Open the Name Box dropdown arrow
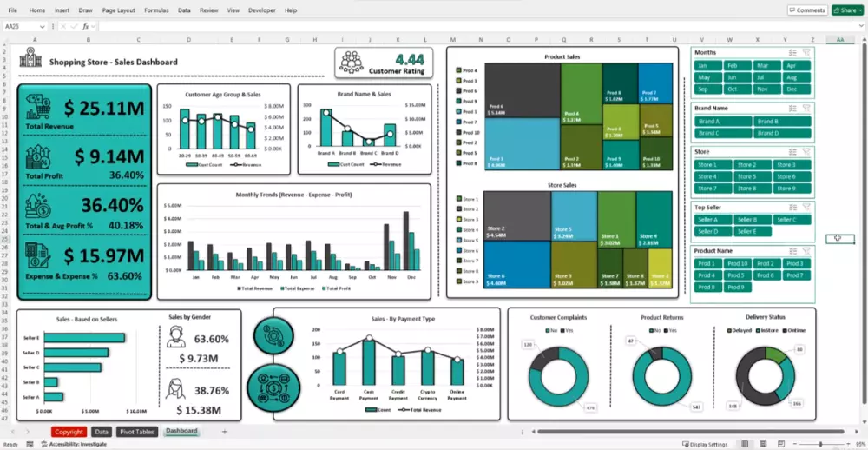 coord(42,27)
